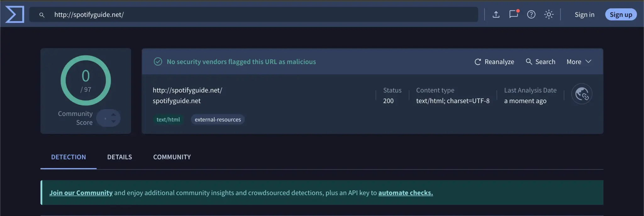Click the Reanalyze button

[494, 62]
